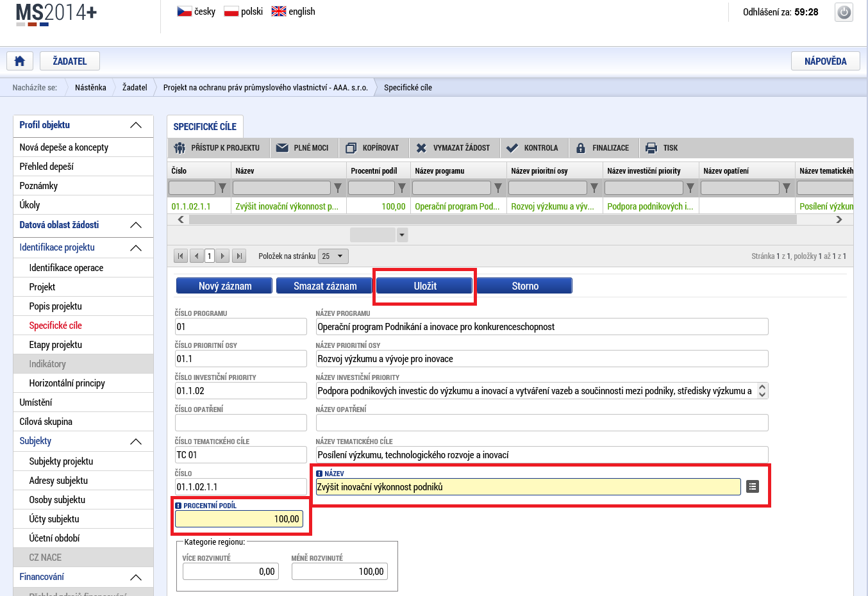Click Nový záznam button
The height and width of the screenshot is (596, 868).
click(224, 286)
